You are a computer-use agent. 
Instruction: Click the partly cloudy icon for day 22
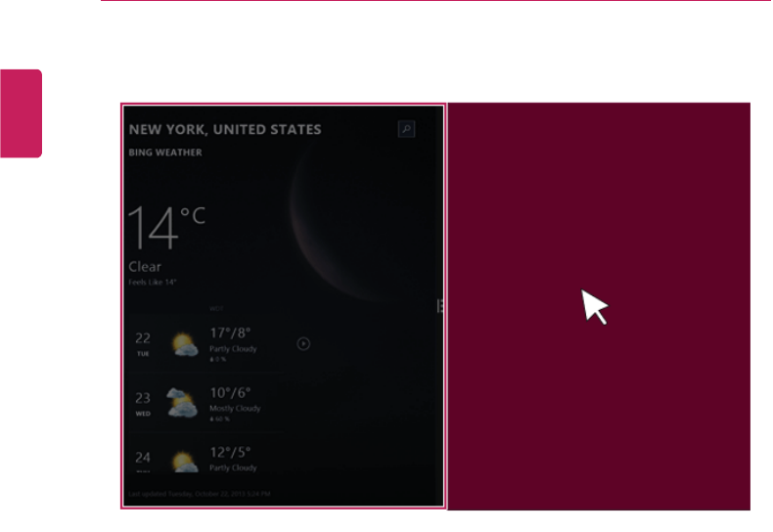tap(184, 344)
